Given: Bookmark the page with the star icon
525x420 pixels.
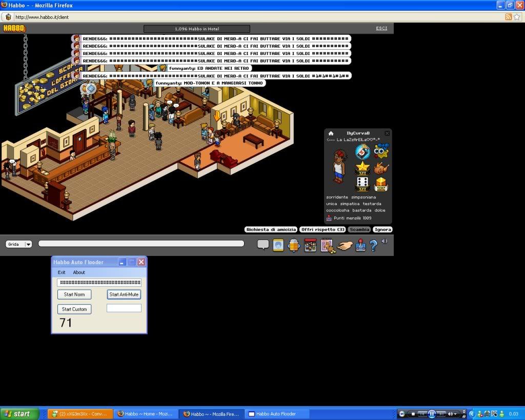Looking at the screenshot, I should [517, 17].
